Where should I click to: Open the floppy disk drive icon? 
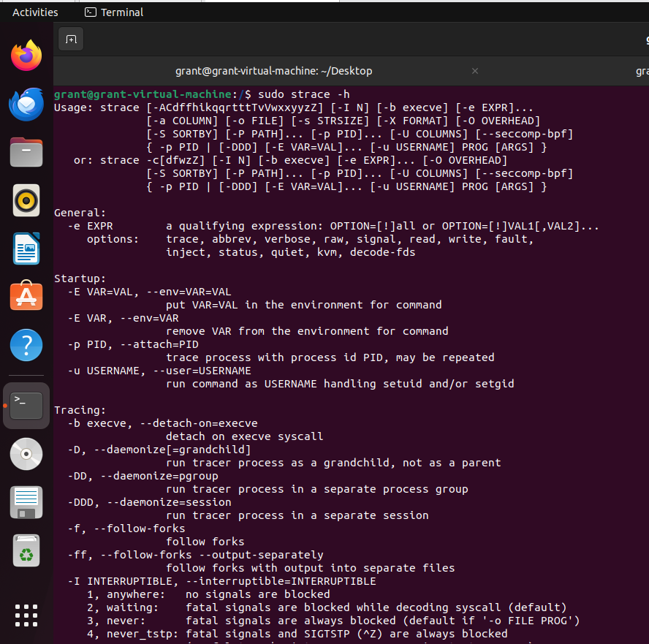tap(26, 503)
